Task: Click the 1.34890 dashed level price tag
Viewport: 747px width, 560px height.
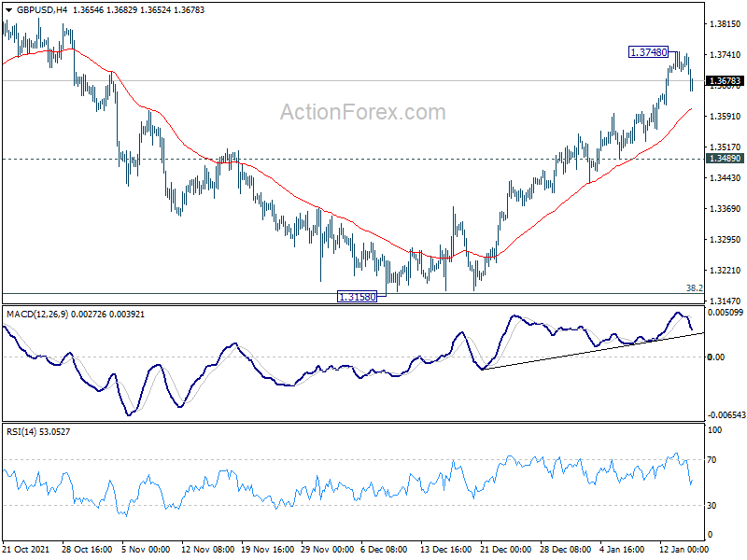Action: pyautogui.click(x=725, y=159)
